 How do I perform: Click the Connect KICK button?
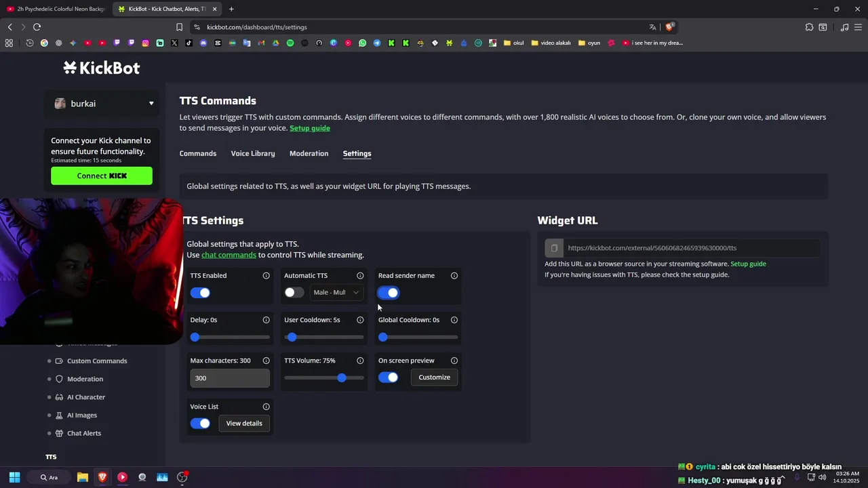[102, 176]
